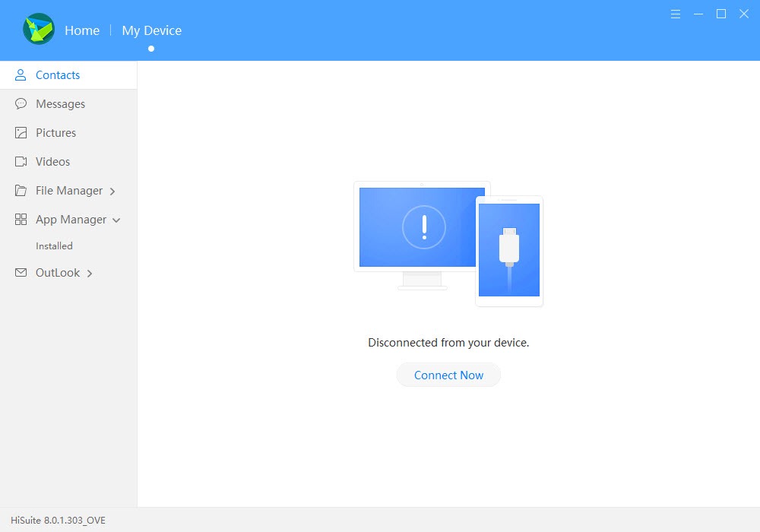This screenshot has width=760, height=532.
Task: Open the hamburger menu in title bar
Action: tap(676, 14)
